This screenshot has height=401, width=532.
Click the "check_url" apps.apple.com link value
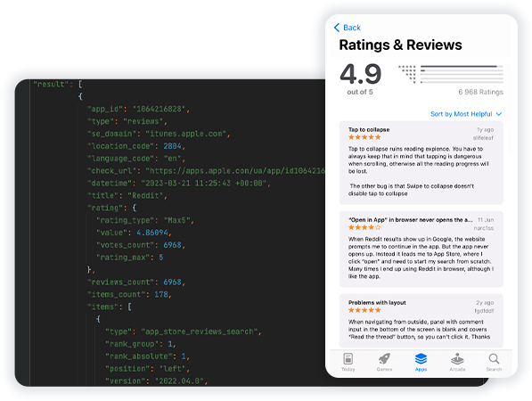point(235,170)
